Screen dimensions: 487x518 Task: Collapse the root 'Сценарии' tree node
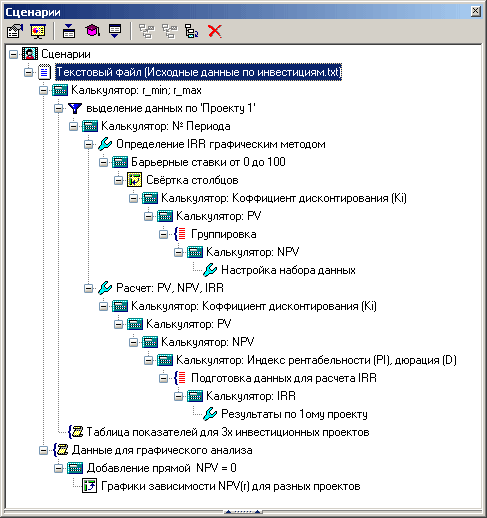[13, 54]
